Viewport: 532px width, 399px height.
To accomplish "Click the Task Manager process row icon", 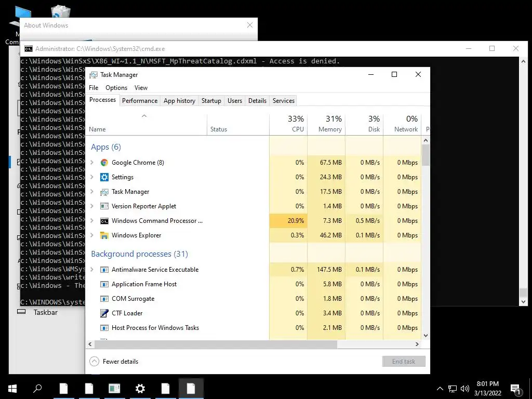I will pyautogui.click(x=104, y=192).
